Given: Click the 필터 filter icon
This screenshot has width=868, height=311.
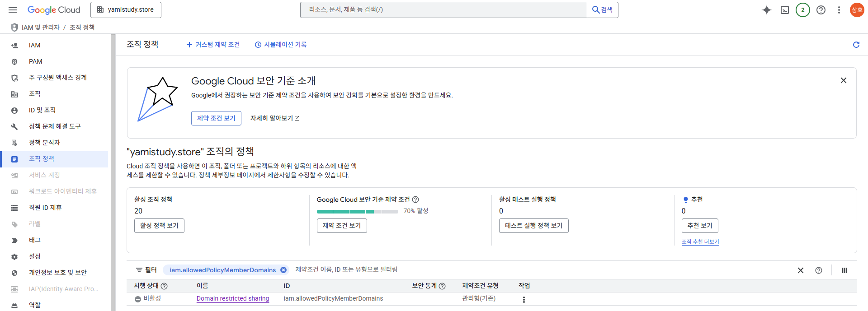Looking at the screenshot, I should 139,270.
